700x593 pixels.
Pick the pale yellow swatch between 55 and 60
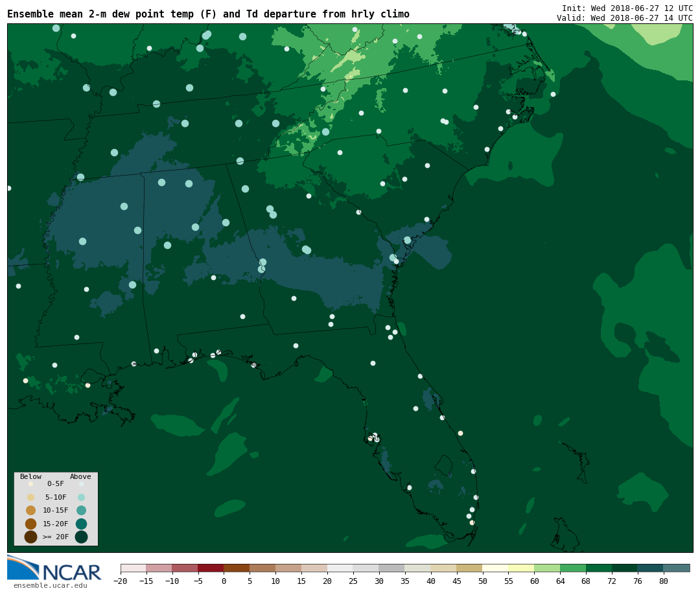(x=521, y=568)
